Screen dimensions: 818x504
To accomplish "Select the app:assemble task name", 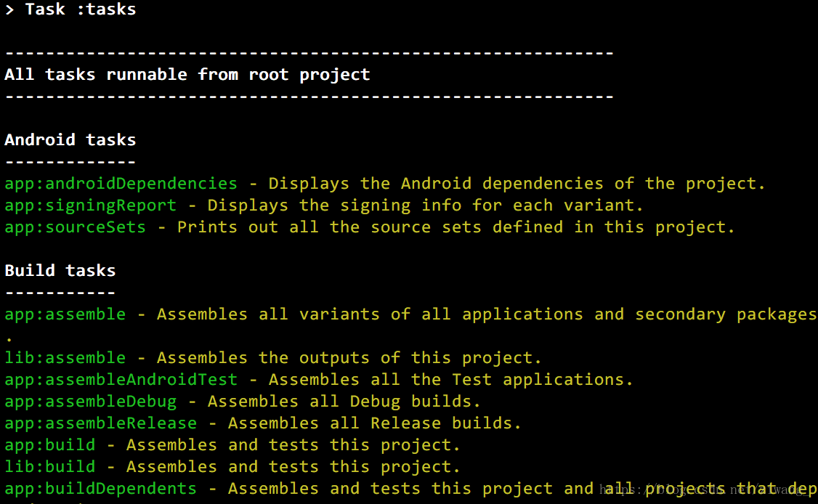I will pos(65,314).
